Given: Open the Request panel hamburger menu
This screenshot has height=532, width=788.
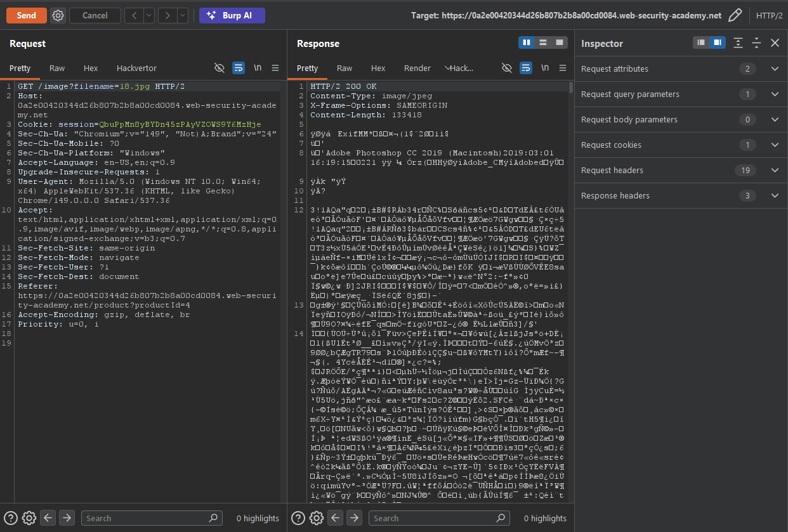Looking at the screenshot, I should [275, 68].
